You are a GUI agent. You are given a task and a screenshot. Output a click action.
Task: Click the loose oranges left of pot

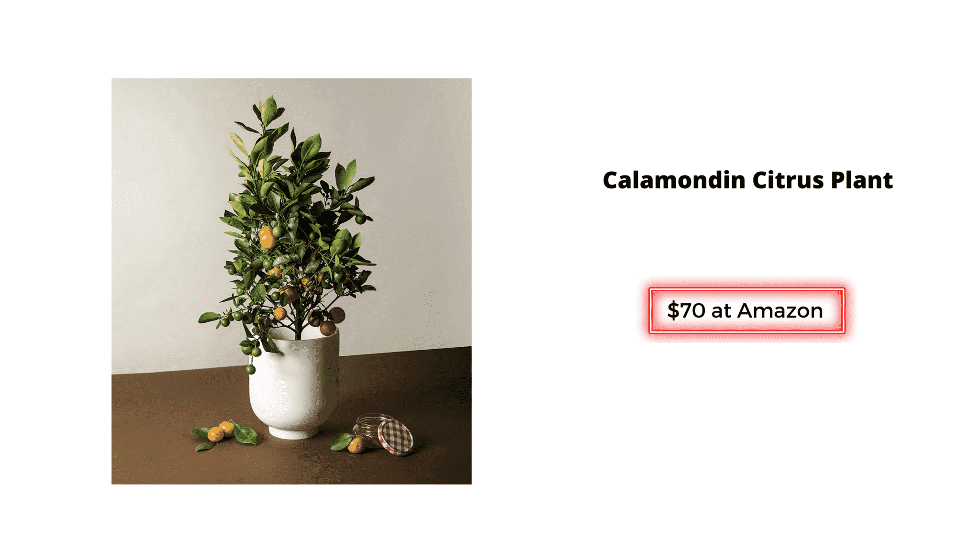click(x=221, y=430)
